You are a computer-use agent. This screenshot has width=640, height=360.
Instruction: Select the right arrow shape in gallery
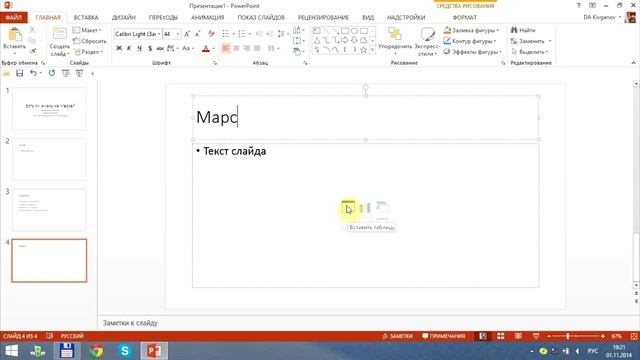click(345, 40)
